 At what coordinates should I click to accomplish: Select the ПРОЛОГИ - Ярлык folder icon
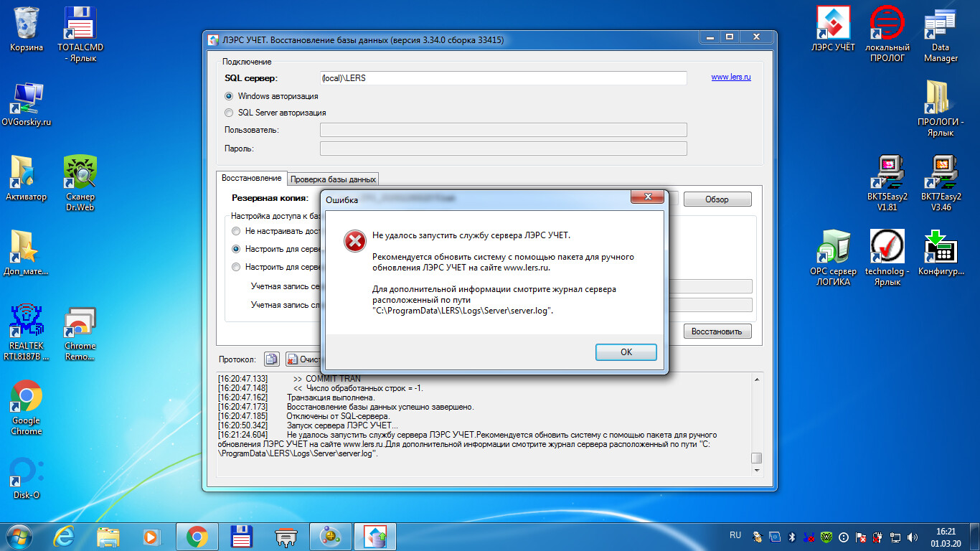(x=941, y=108)
